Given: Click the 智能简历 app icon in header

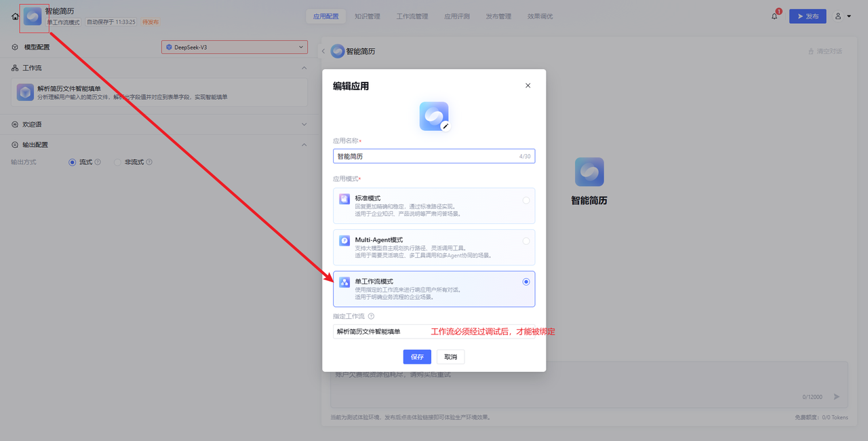Looking at the screenshot, I should pos(33,16).
